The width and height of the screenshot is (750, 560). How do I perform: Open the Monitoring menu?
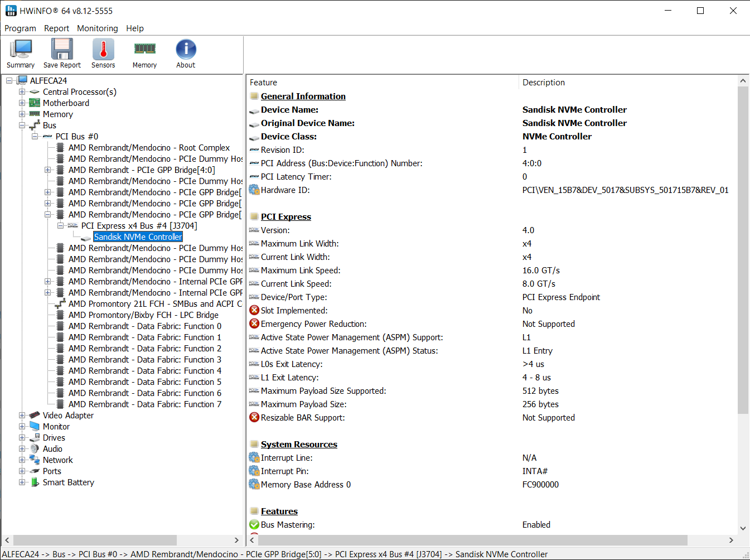point(98,28)
